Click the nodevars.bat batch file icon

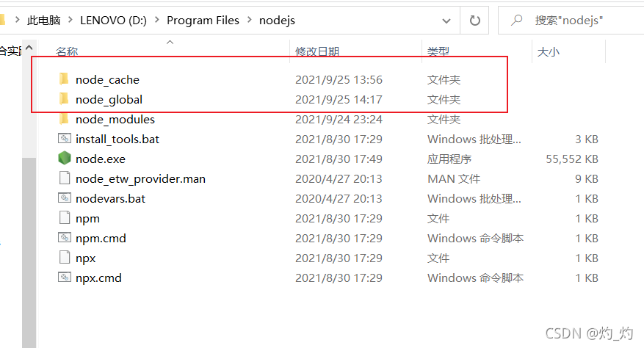65,198
